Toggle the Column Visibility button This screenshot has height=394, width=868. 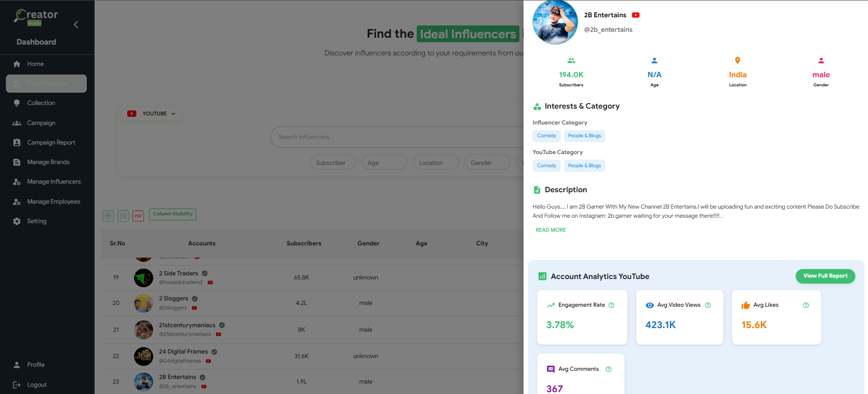click(173, 214)
